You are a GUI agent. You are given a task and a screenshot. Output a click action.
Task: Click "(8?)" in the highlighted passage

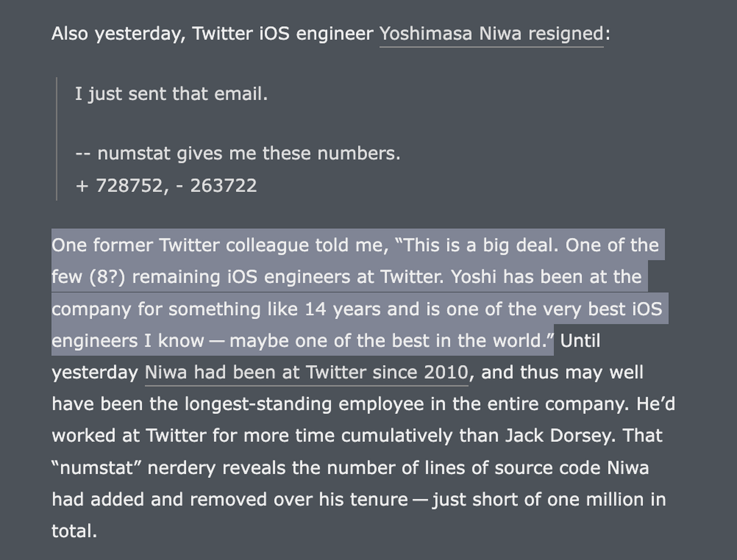pos(107,277)
